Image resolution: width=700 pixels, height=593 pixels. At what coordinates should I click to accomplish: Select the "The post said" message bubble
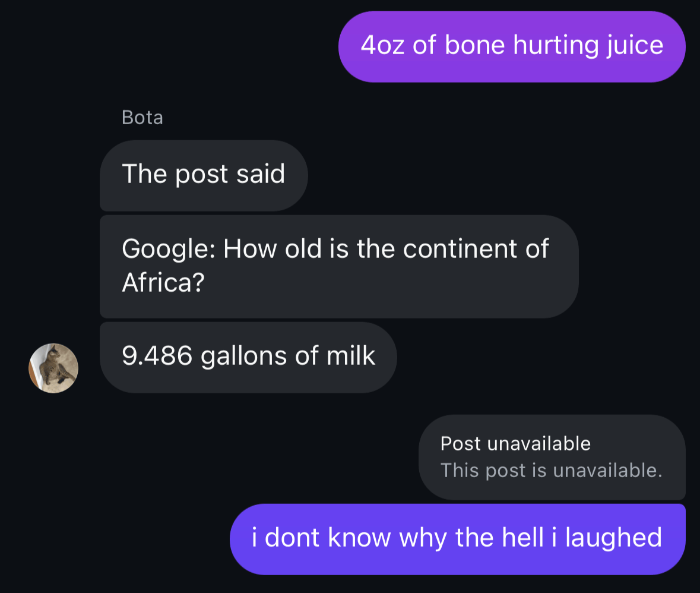click(203, 175)
